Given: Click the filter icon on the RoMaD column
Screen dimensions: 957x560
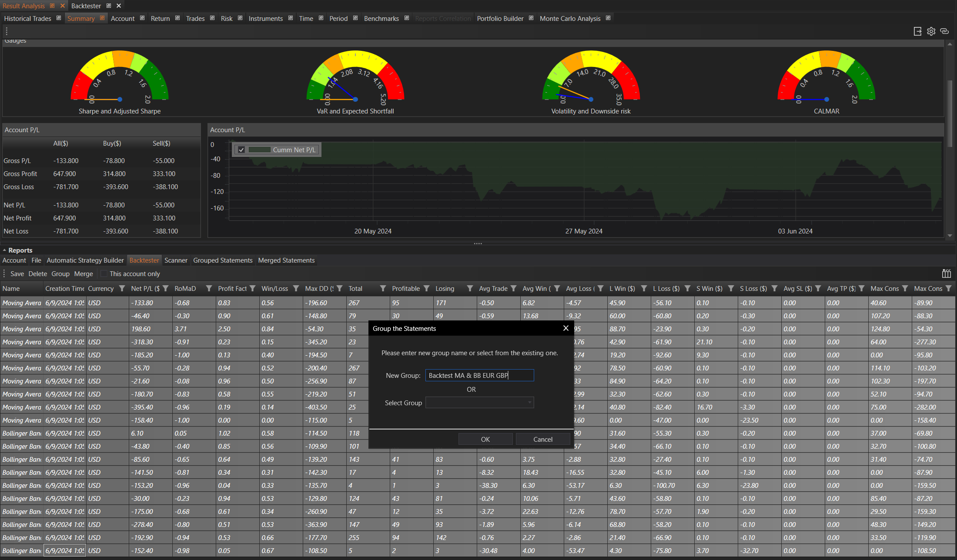Looking at the screenshot, I should [209, 289].
